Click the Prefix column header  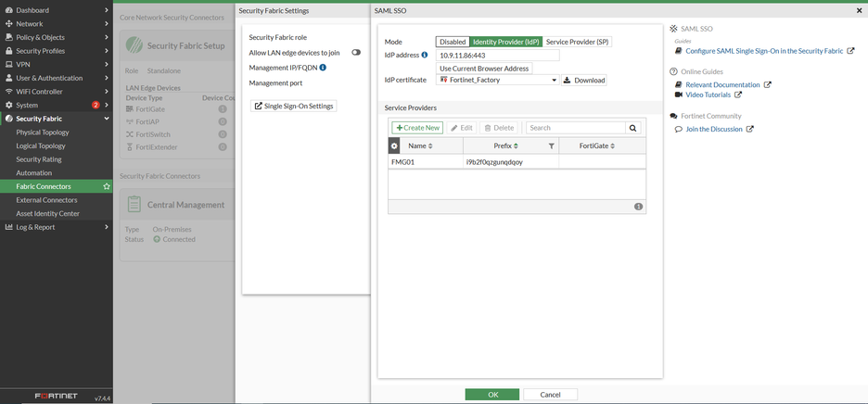point(511,146)
